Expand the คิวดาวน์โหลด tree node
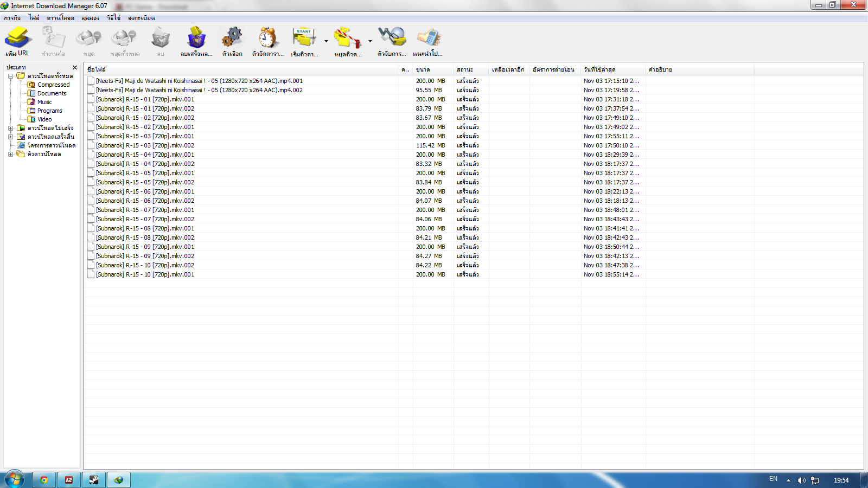 (10, 154)
